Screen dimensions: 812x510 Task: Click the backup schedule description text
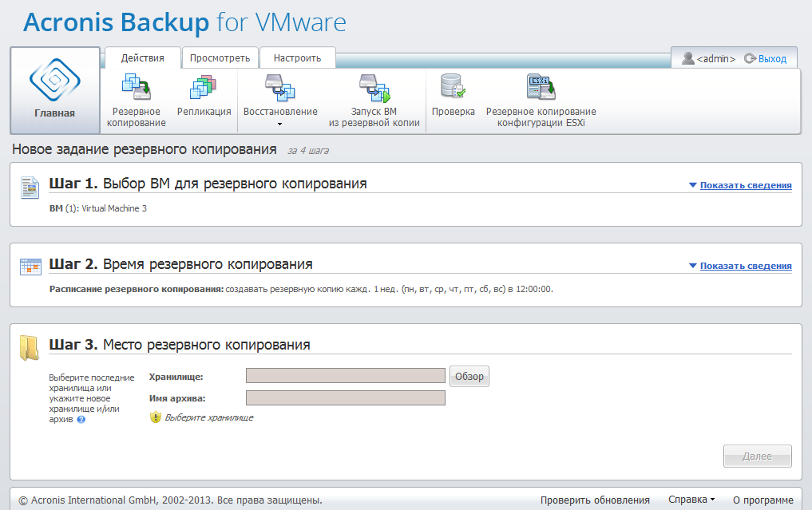point(390,289)
